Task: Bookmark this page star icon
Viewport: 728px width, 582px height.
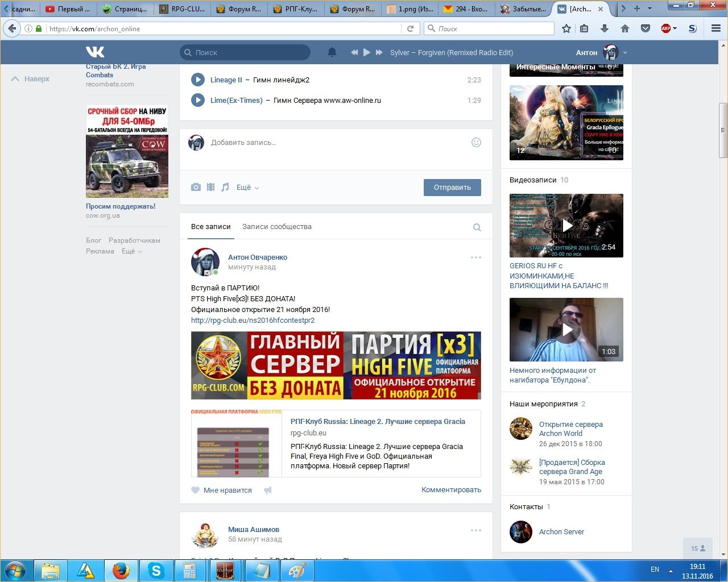Action: click(x=566, y=28)
